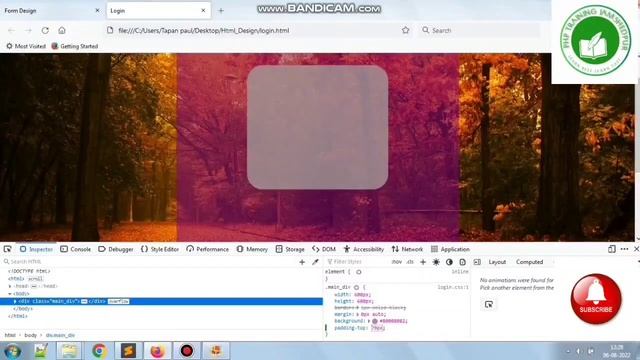
Task: Open the Style Editor panel
Action: click(x=160, y=249)
